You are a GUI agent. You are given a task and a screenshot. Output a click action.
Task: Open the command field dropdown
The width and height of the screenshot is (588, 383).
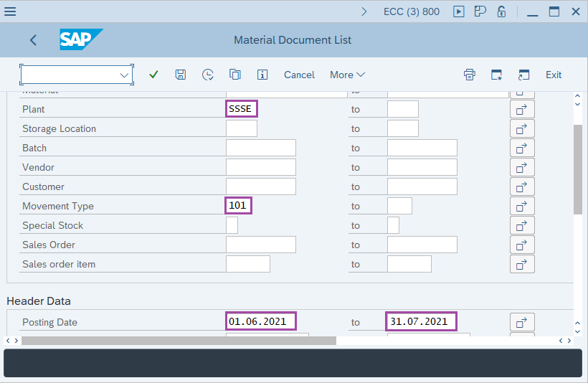pyautogui.click(x=124, y=75)
